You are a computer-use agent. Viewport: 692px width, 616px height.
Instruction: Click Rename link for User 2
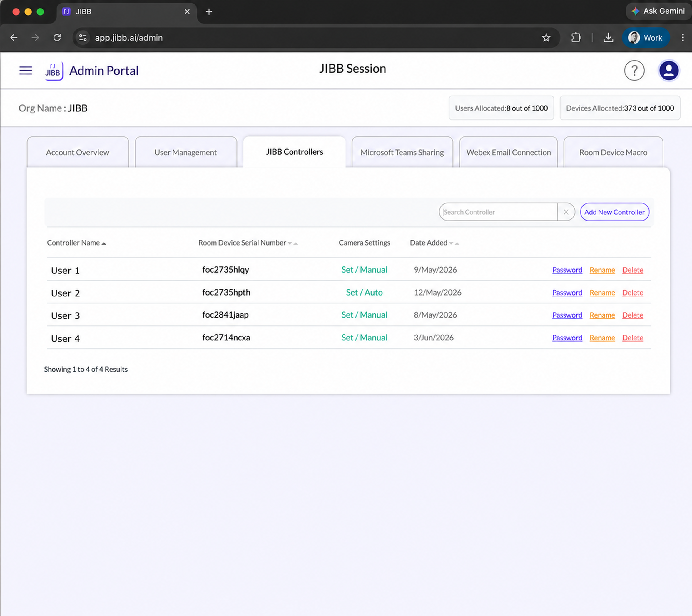coord(602,293)
